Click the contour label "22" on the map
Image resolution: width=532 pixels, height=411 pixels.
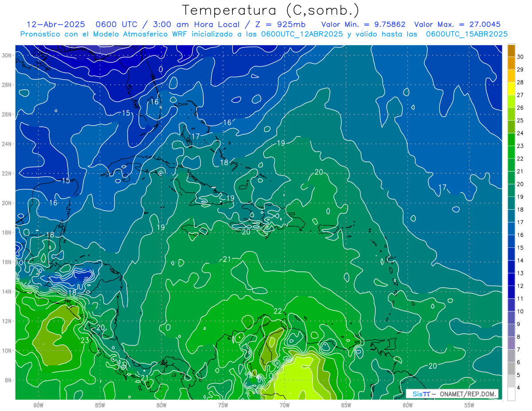pos(278,311)
